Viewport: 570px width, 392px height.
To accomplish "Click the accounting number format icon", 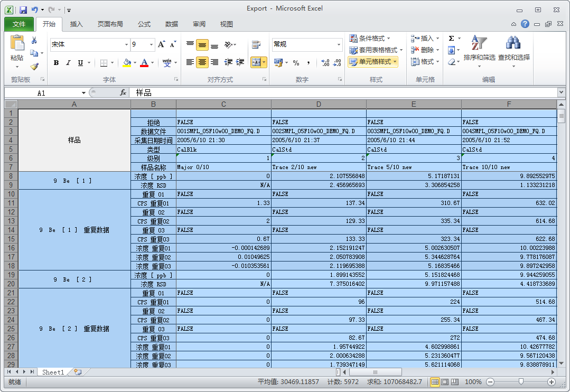I will click(x=278, y=63).
